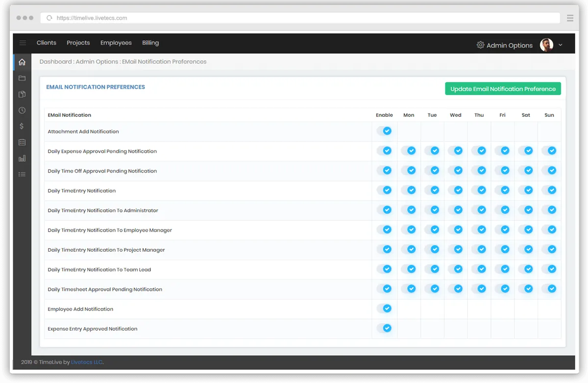The image size is (588, 383).
Task: Expand the user profile dropdown arrow
Action: 561,45
